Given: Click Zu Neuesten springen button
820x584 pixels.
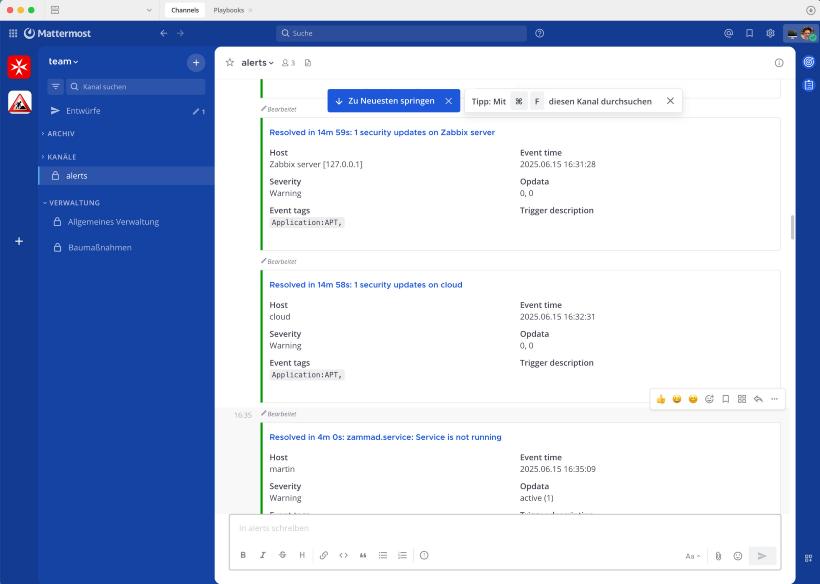Looking at the screenshot, I should tap(385, 101).
